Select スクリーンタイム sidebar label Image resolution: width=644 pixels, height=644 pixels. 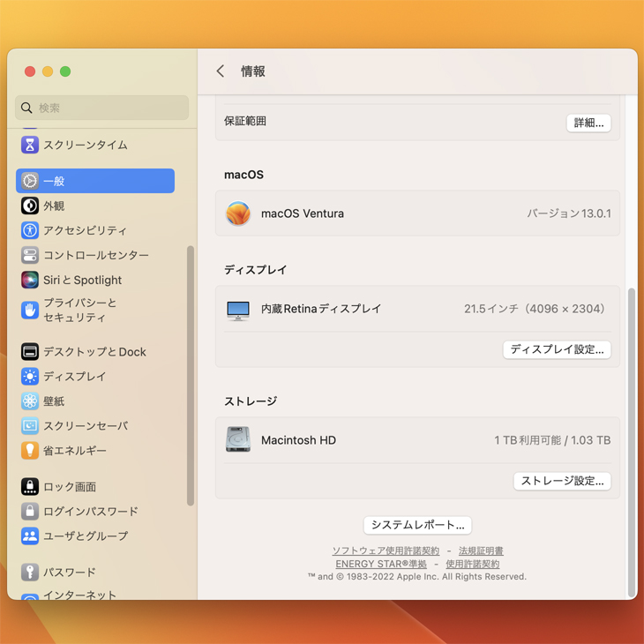click(x=86, y=145)
